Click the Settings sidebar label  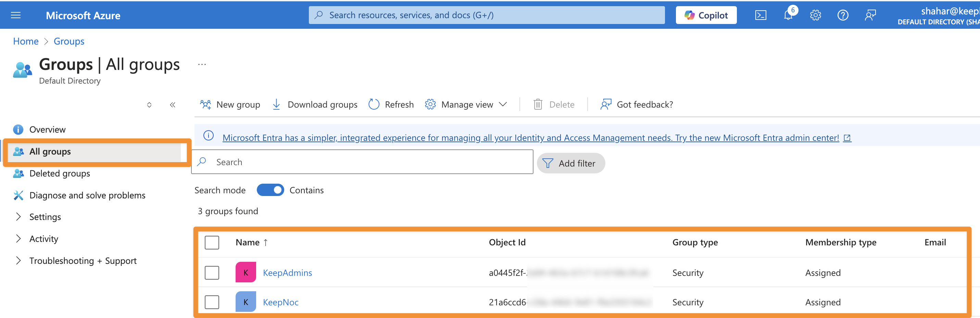point(45,217)
